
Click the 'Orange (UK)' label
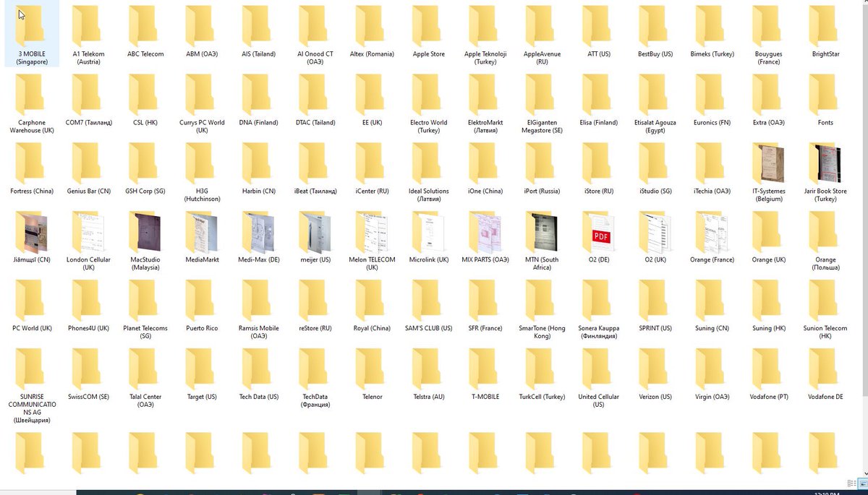768,260
